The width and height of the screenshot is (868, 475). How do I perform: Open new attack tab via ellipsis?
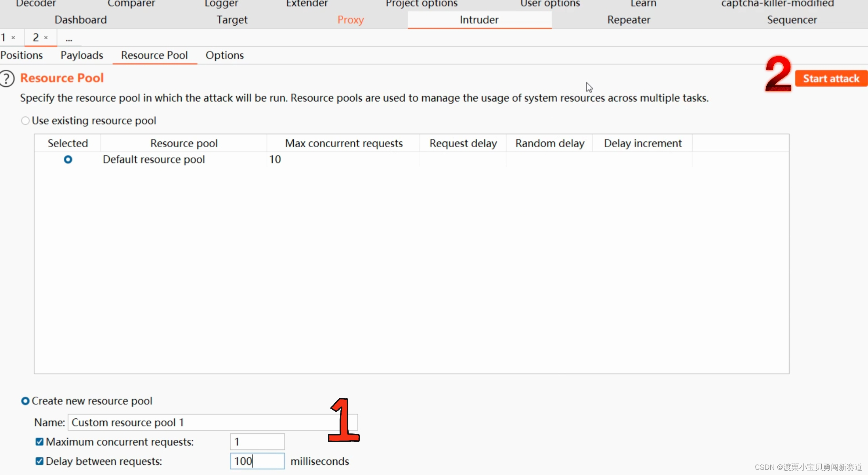click(x=69, y=38)
